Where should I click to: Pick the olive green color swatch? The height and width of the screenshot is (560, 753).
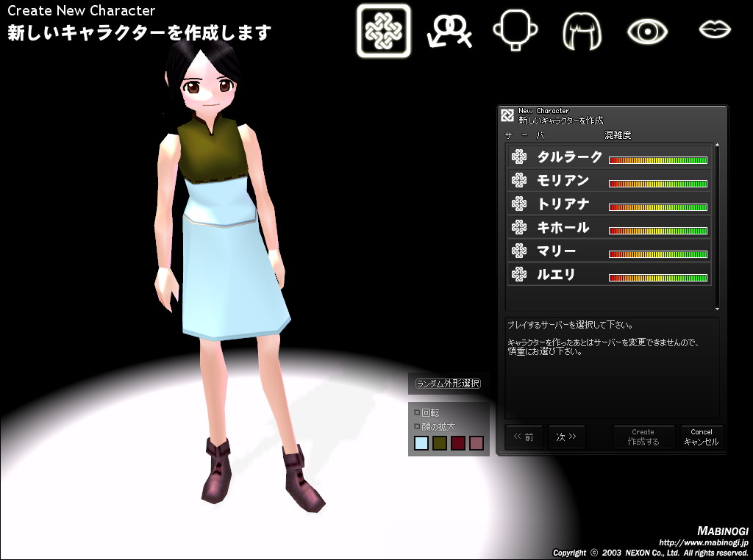click(440, 443)
